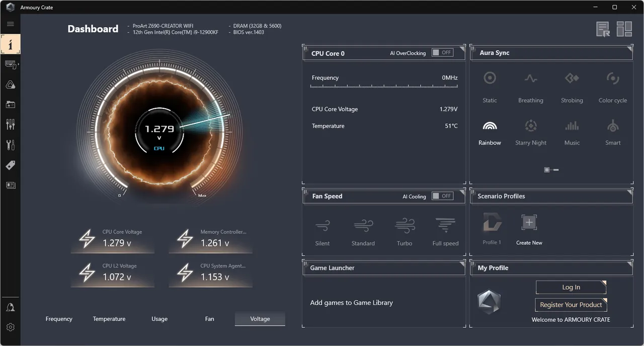
Task: Click the BIOS ver.1403 text
Action: click(x=249, y=32)
